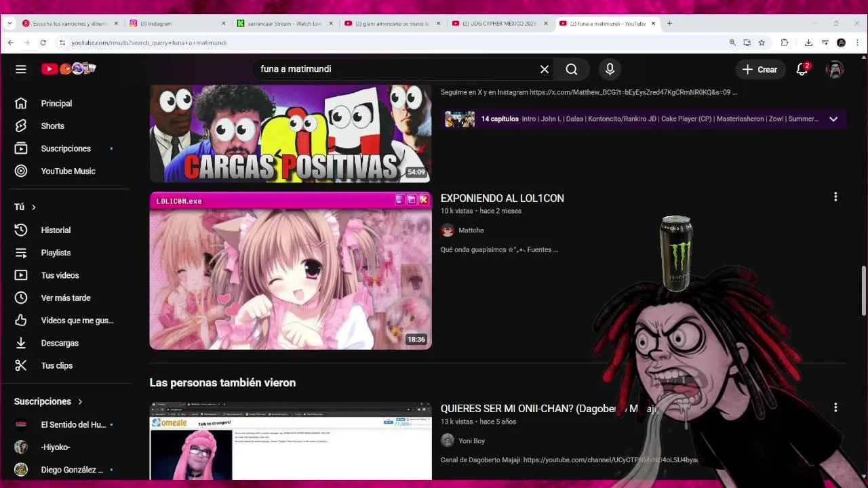Screen dimensions: 868x488
Task: Click the Principal home icon in the sidebar
Action: coord(21,104)
